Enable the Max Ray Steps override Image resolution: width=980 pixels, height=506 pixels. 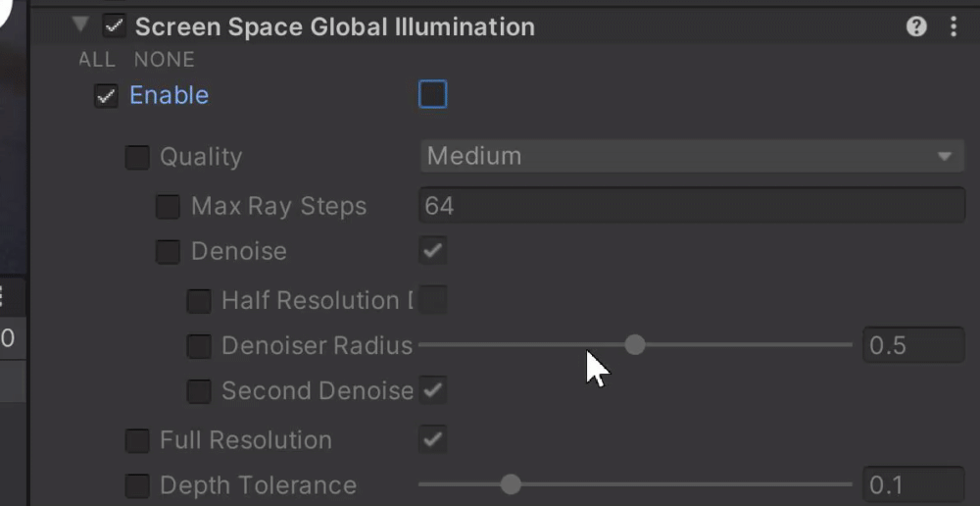169,207
